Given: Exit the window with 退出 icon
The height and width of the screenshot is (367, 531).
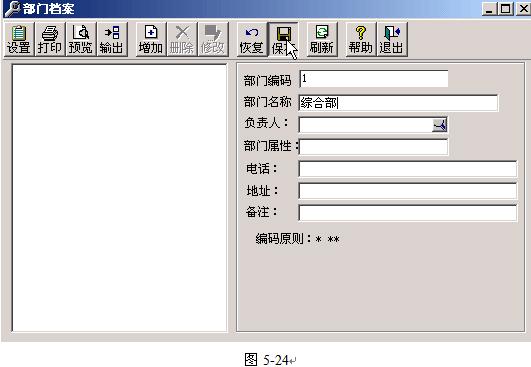Looking at the screenshot, I should pos(392,39).
